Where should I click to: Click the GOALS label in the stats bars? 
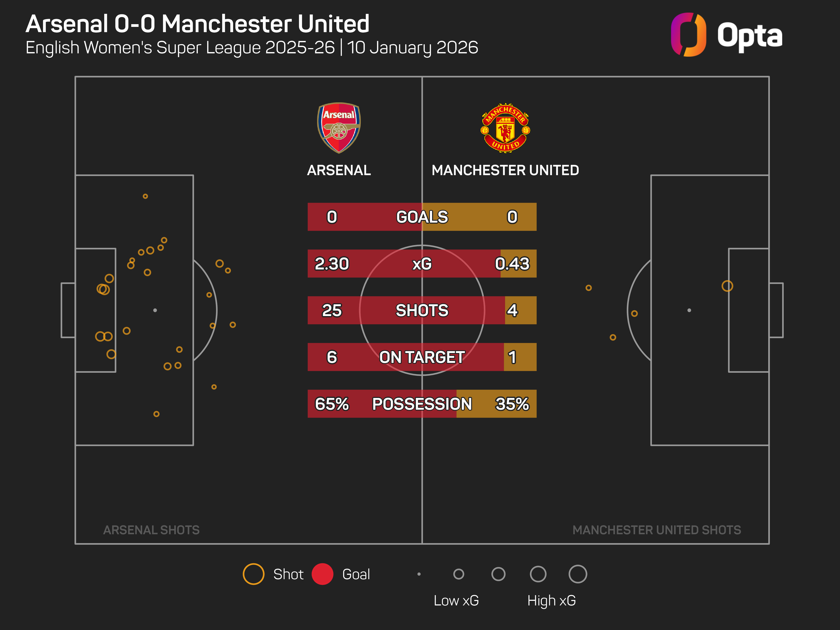coord(422,217)
